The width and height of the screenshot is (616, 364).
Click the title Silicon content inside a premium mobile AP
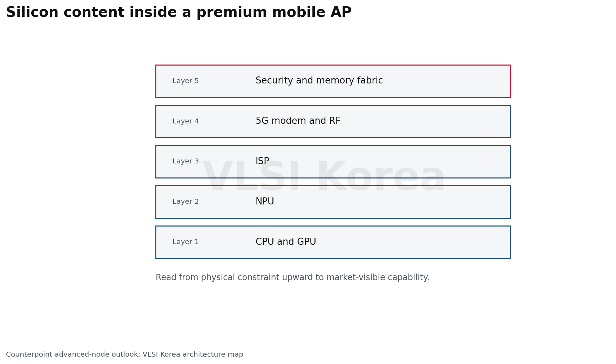[178, 13]
